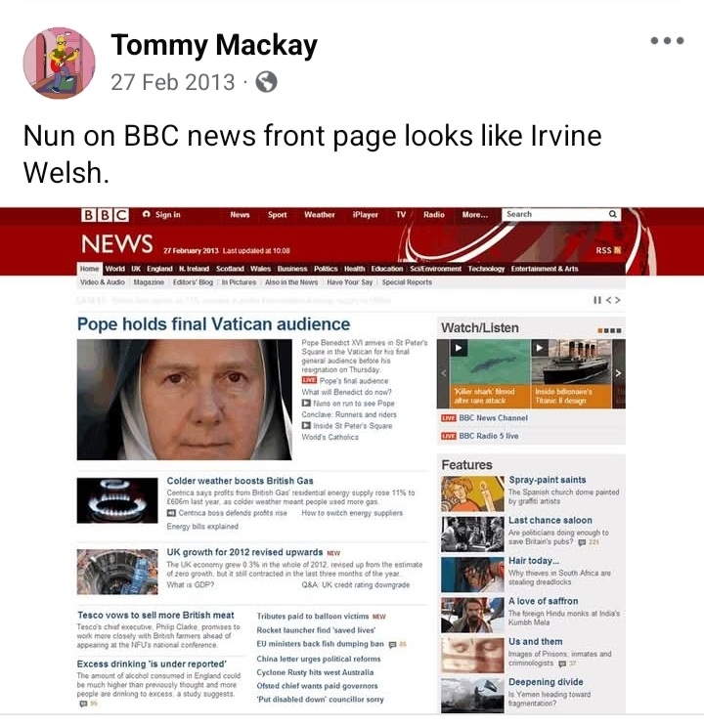Play the Killer shark video
The height and width of the screenshot is (728, 704).
click(459, 348)
